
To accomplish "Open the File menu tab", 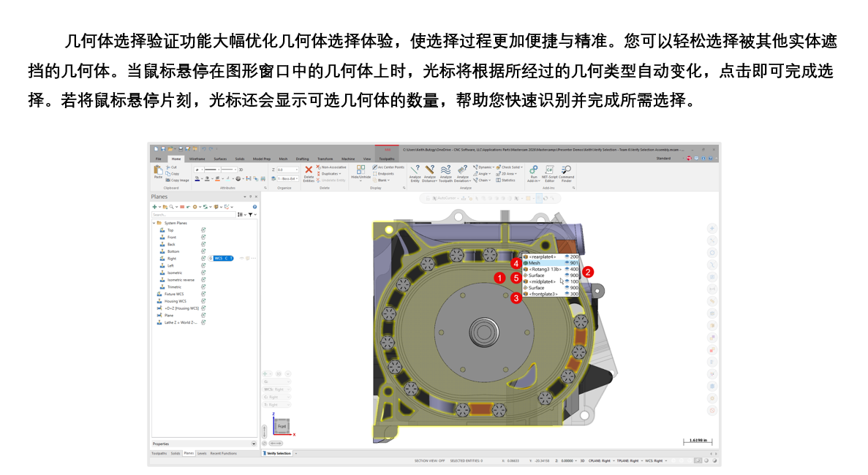I will (x=159, y=159).
